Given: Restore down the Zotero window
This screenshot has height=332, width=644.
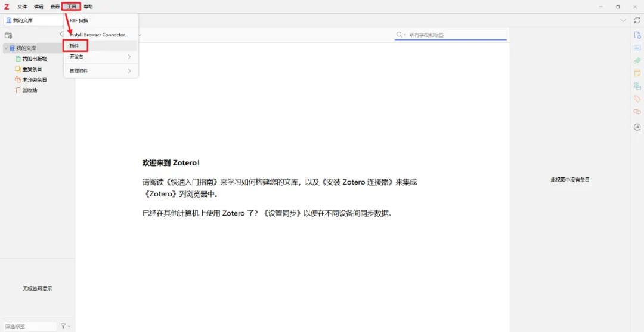Looking at the screenshot, I should 618,7.
